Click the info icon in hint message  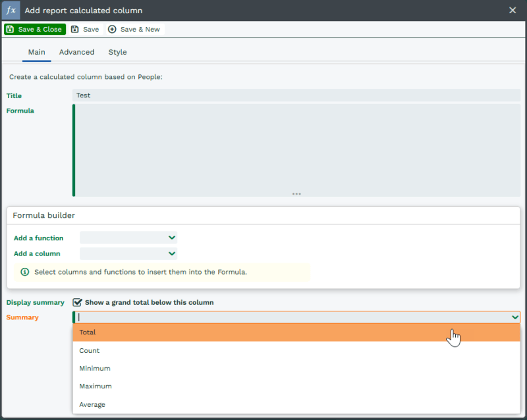click(25, 272)
